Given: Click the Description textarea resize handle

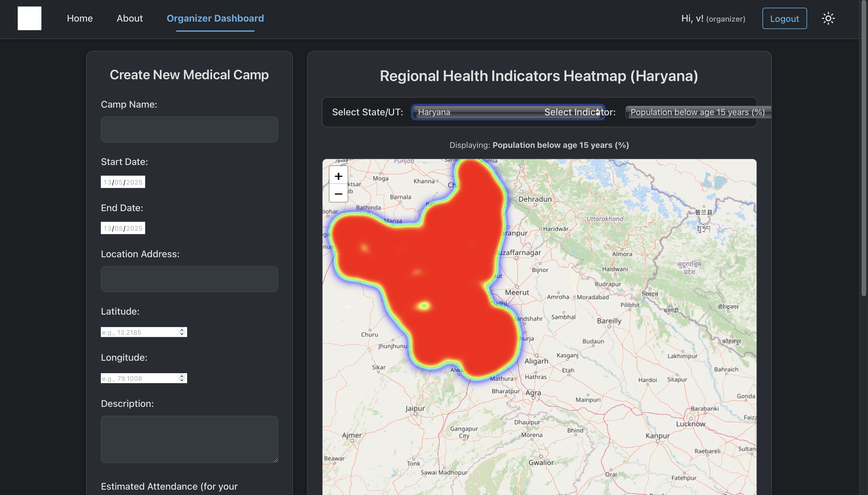Looking at the screenshot, I should 275,460.
